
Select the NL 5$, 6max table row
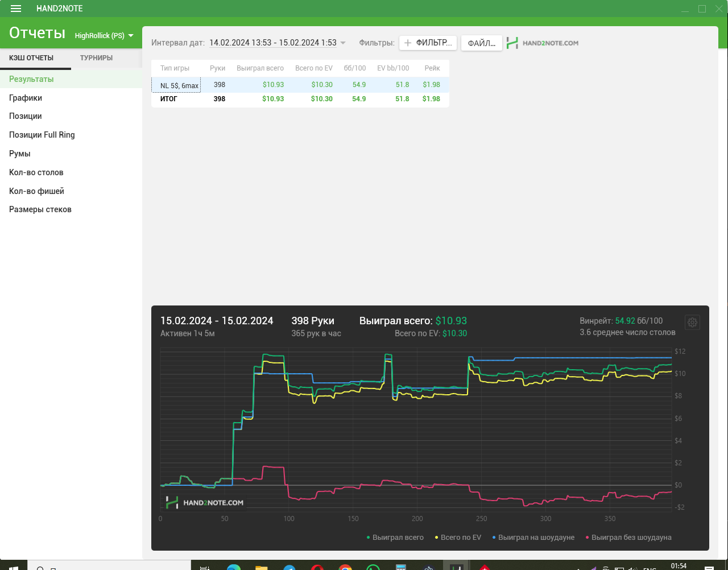[x=300, y=85]
